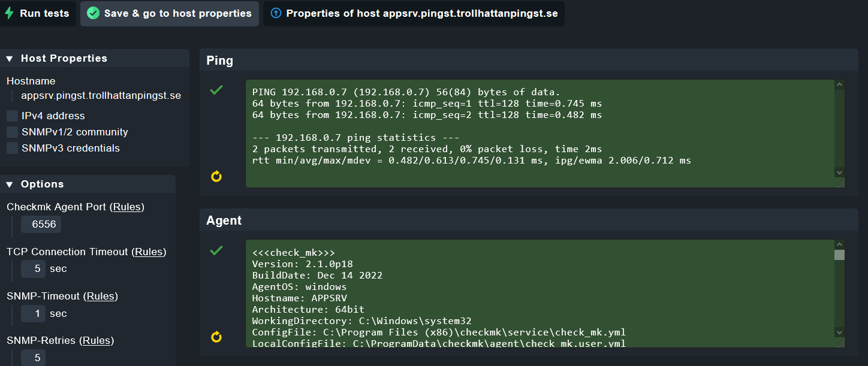
Task: Click the Ping output resize handle
Action: pyautogui.click(x=840, y=183)
